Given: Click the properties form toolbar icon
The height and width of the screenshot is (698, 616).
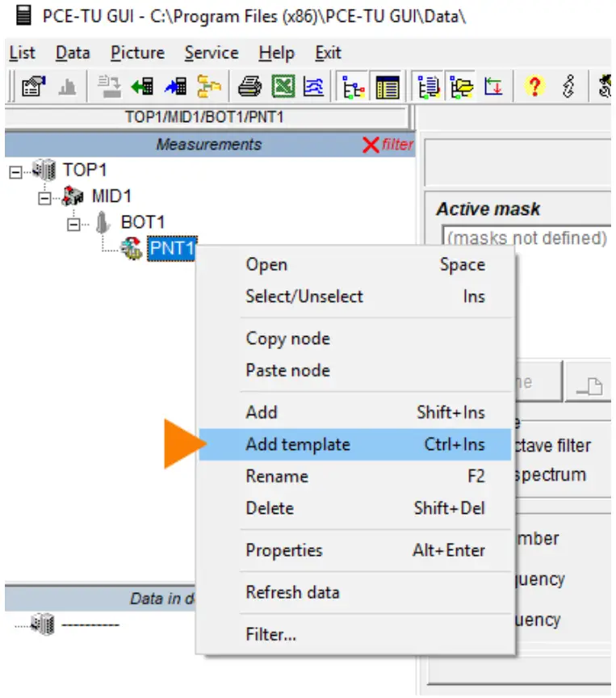Looking at the screenshot, I should pos(34,86).
